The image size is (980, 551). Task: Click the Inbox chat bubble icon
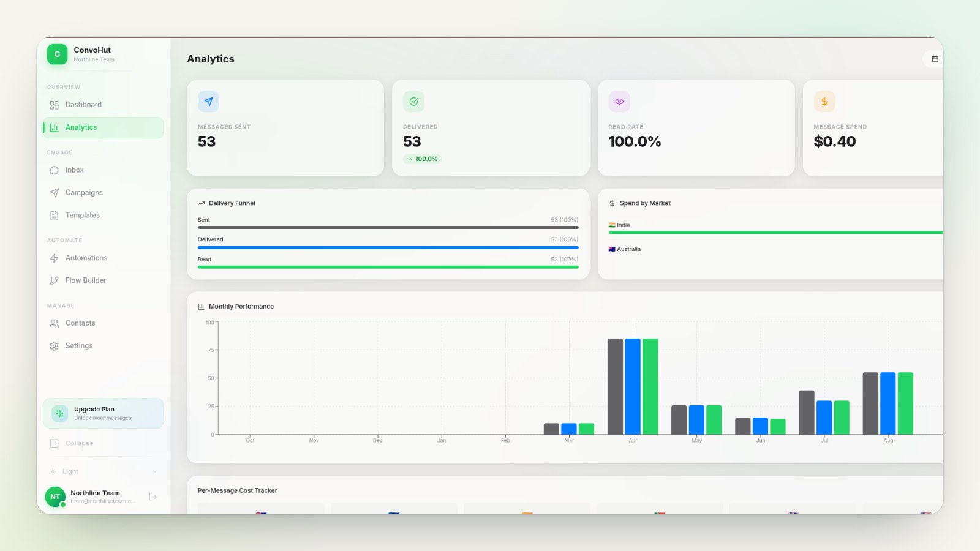[x=54, y=170]
